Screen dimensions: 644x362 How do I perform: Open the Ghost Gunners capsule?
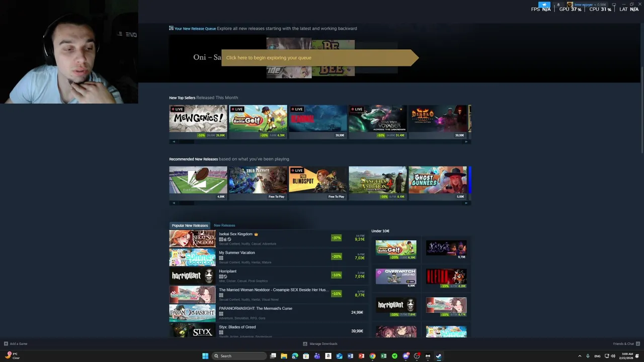[437, 183]
